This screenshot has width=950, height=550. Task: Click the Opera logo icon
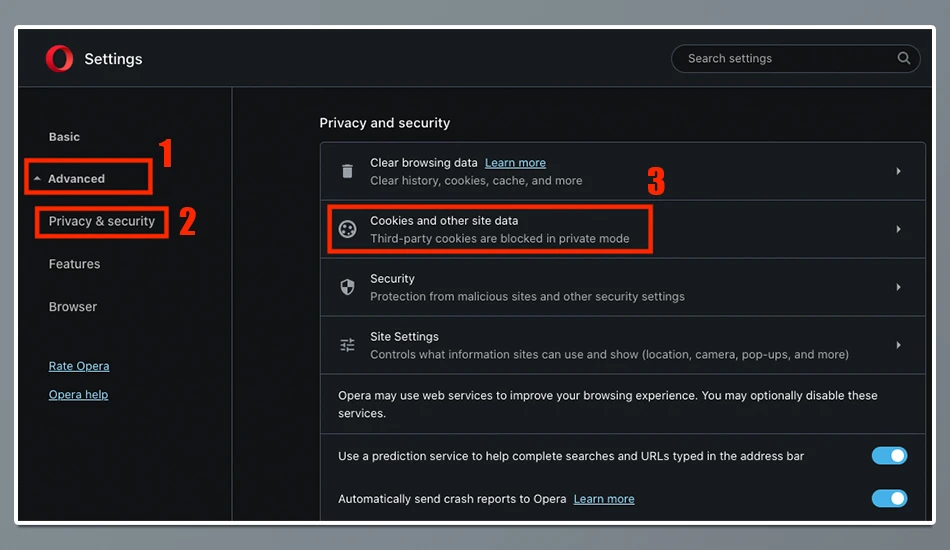click(x=59, y=59)
